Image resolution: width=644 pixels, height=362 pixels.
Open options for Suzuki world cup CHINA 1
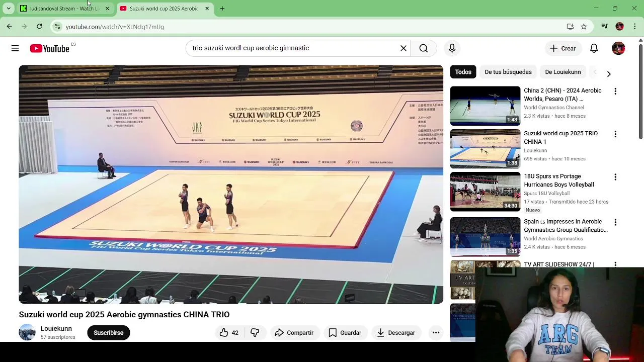click(x=615, y=134)
